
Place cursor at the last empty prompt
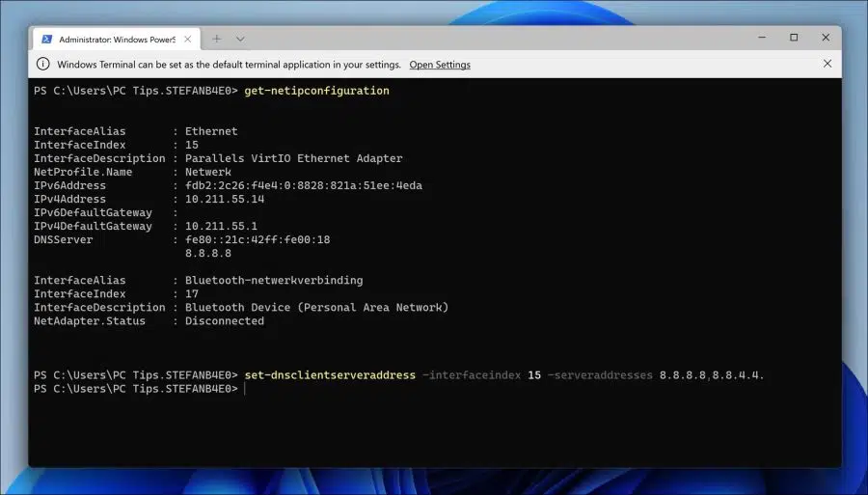[x=245, y=389]
